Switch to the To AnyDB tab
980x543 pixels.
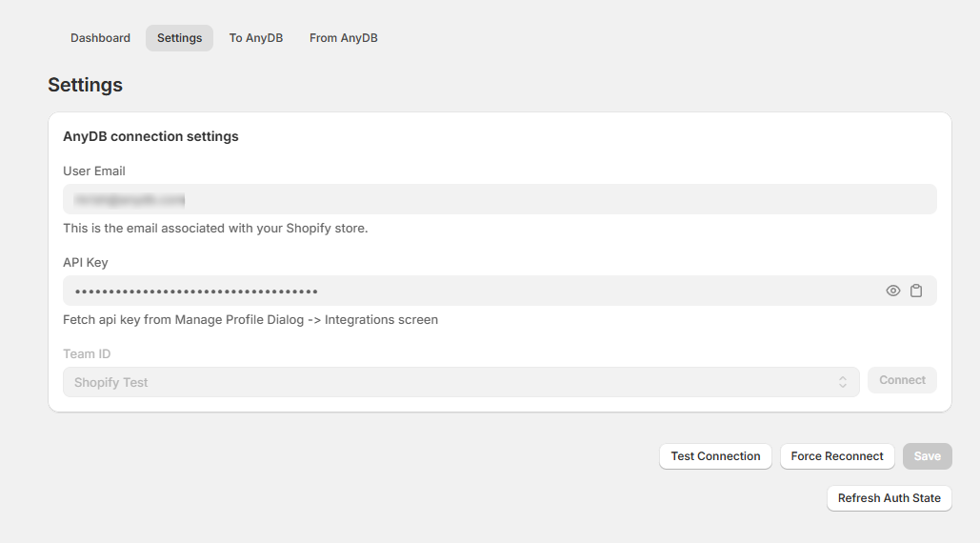click(255, 38)
